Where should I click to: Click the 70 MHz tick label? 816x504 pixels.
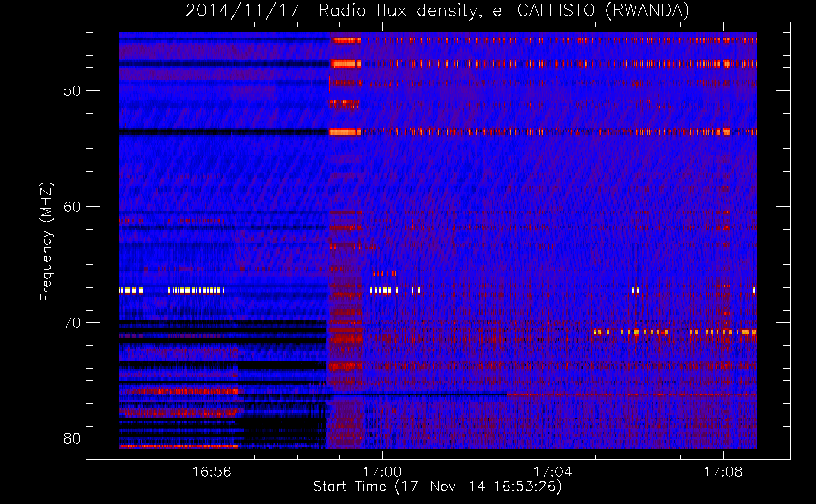pyautogui.click(x=72, y=323)
